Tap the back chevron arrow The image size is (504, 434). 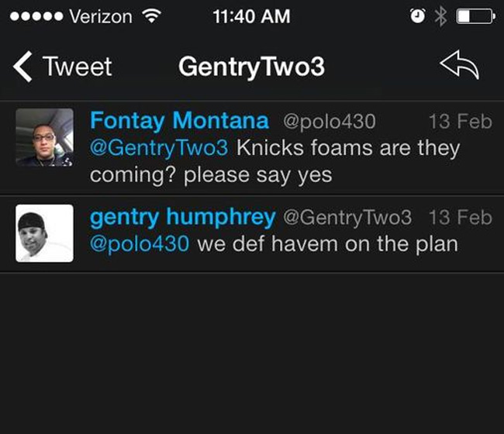pyautogui.click(x=23, y=67)
